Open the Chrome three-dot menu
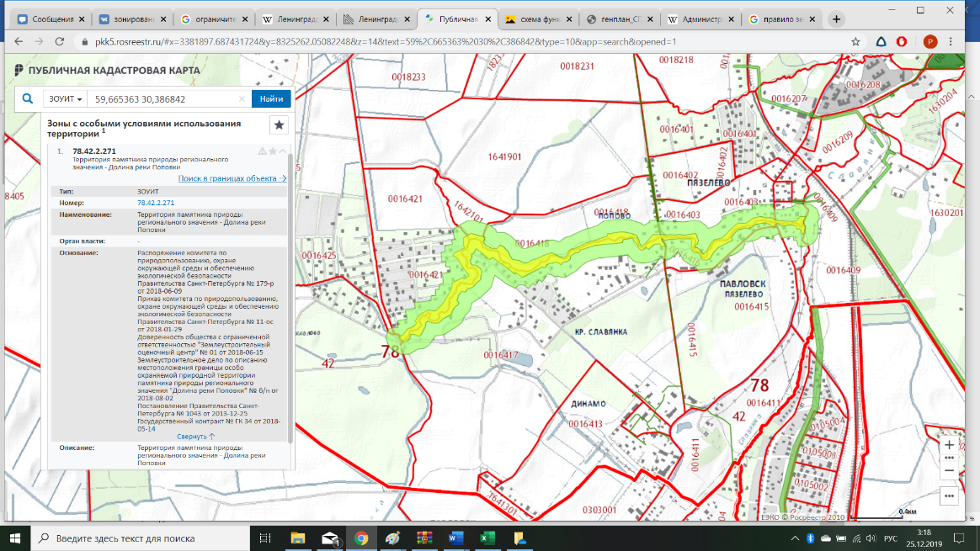Viewport: 980px width, 551px height. [x=951, y=42]
